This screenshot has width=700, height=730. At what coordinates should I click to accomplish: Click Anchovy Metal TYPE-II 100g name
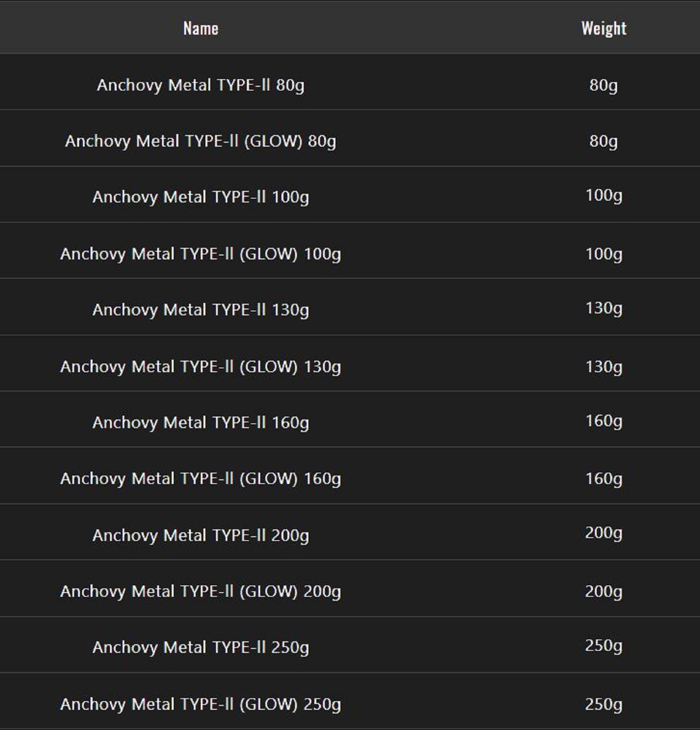point(201,197)
